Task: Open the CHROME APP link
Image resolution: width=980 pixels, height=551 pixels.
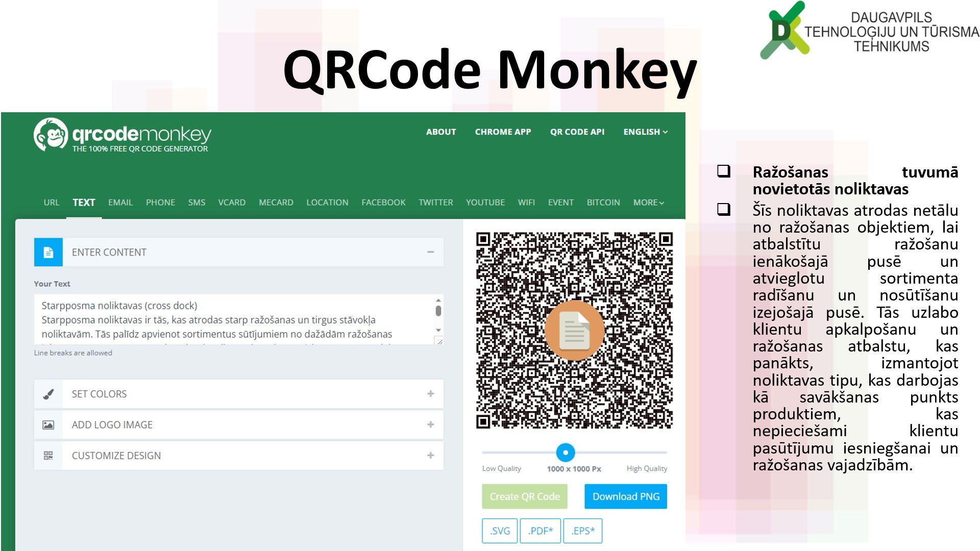Action: click(x=503, y=132)
